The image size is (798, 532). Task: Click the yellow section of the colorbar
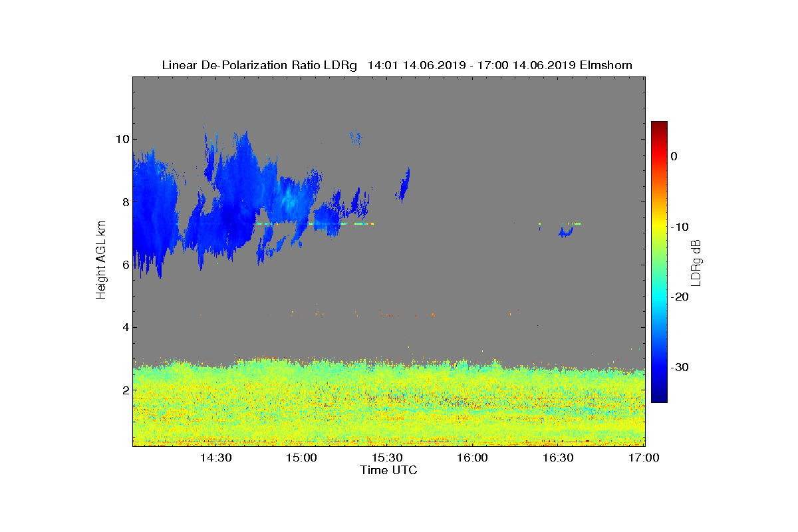point(659,223)
